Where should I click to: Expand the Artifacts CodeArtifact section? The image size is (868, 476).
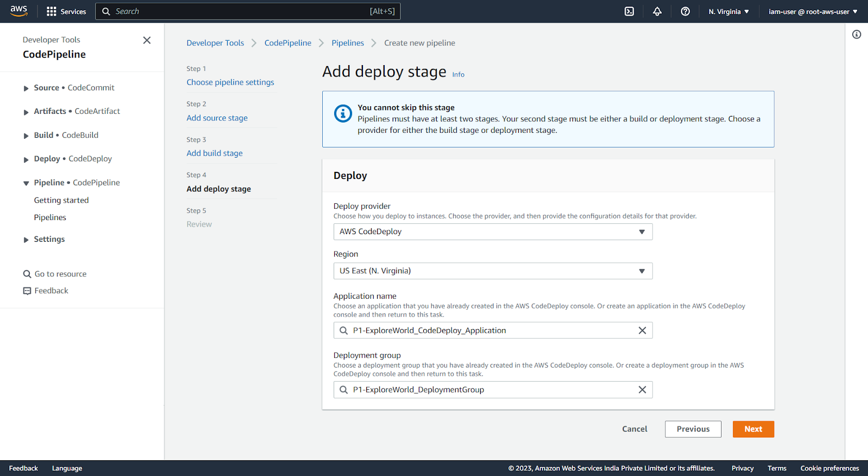point(25,112)
